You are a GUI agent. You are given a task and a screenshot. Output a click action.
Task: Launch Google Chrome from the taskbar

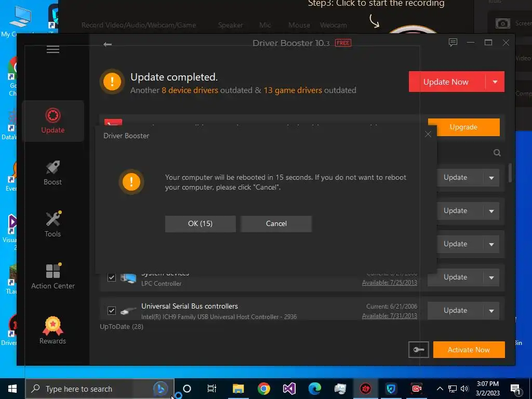point(263,389)
